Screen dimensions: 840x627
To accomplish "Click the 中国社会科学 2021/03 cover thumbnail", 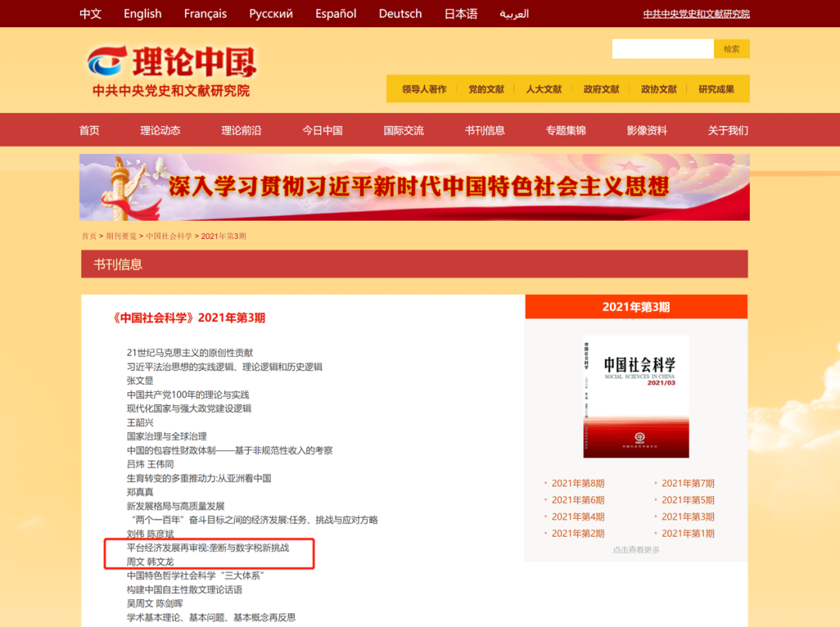I will 636,397.
